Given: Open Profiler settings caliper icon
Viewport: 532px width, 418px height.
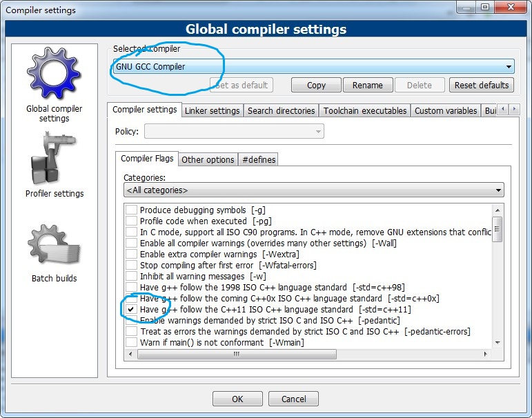Looking at the screenshot, I should [x=54, y=158].
